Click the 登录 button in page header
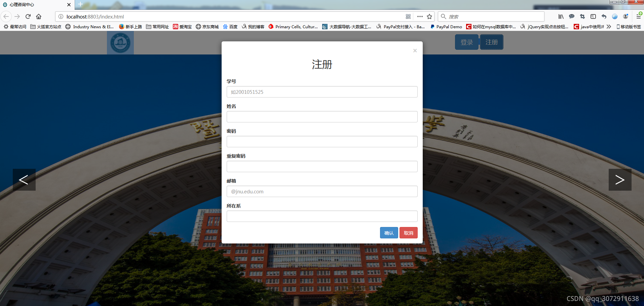The height and width of the screenshot is (306, 644). point(466,42)
